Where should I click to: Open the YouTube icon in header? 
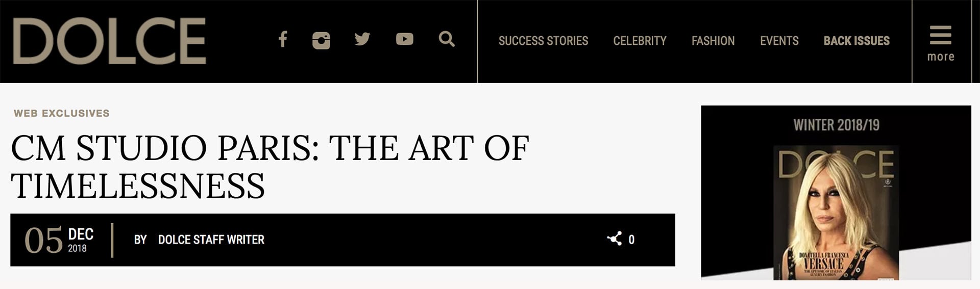coord(405,39)
